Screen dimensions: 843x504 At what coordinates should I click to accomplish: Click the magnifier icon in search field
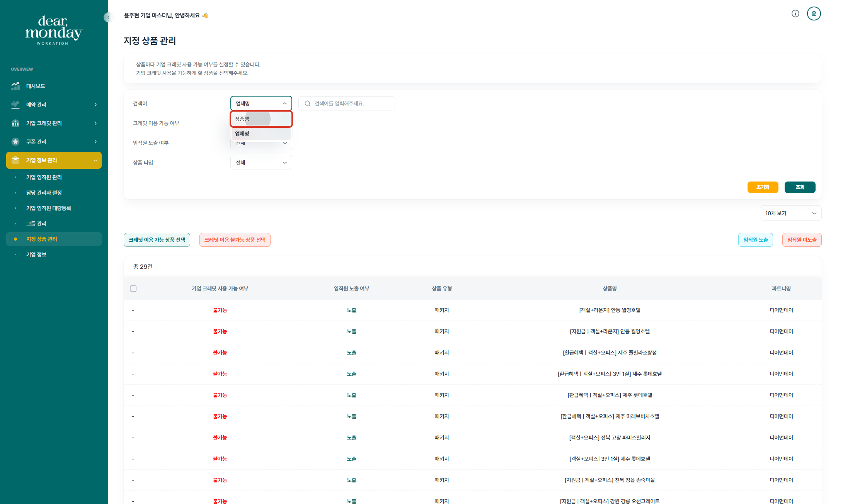[308, 104]
